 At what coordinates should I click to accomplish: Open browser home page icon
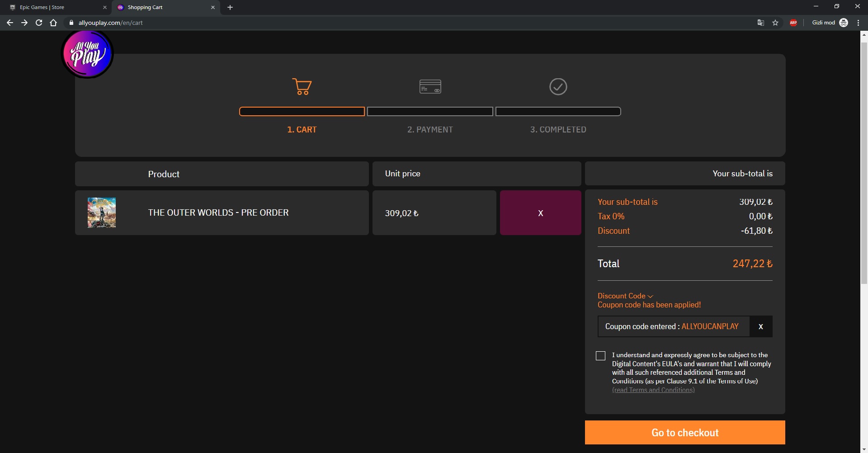pos(53,23)
